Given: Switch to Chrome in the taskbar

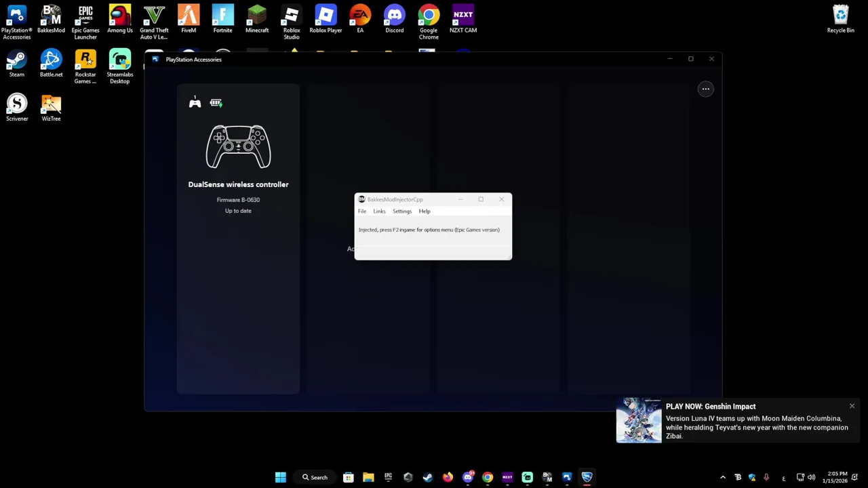Looking at the screenshot, I should 488,477.
